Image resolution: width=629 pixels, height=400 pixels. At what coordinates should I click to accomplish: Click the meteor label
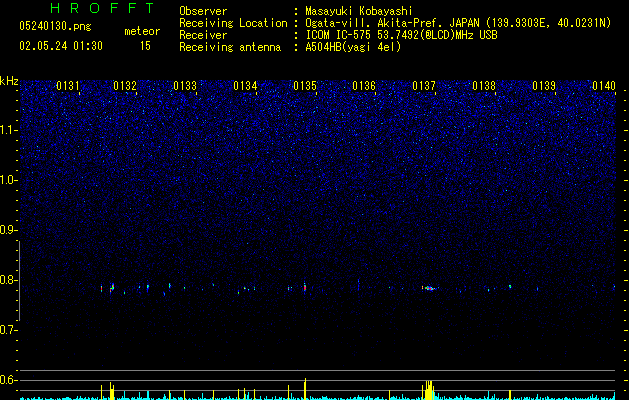pyautogui.click(x=142, y=31)
